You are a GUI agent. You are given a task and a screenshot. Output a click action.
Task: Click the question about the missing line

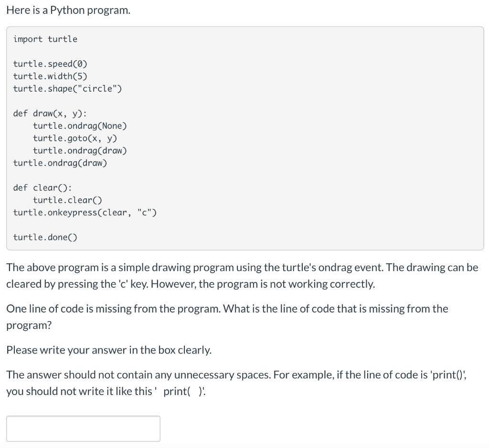coord(227,317)
